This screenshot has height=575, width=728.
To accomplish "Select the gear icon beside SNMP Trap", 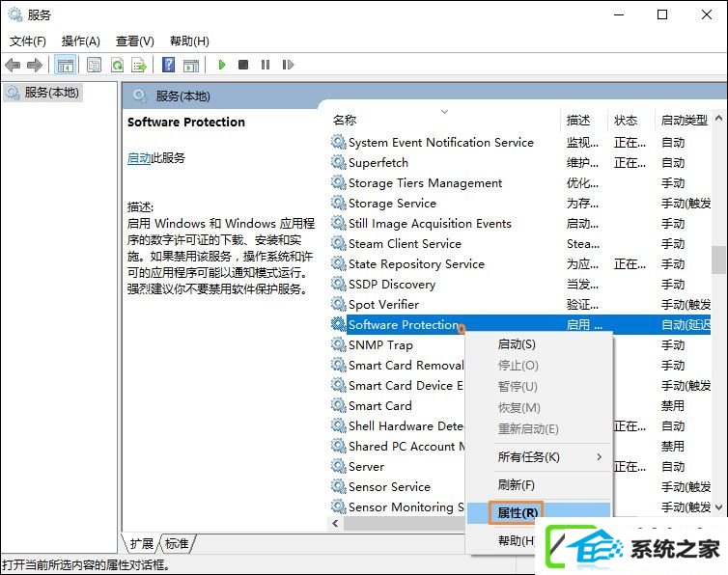I will pos(339,344).
